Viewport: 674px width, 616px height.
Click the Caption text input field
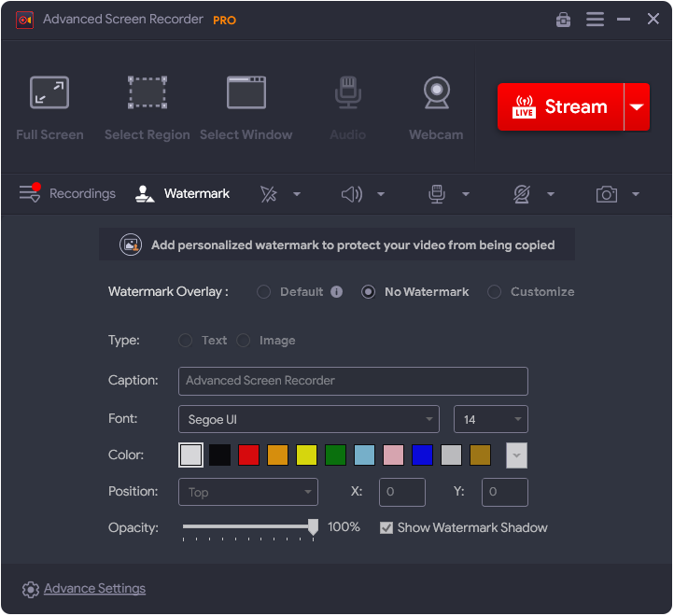coord(353,381)
